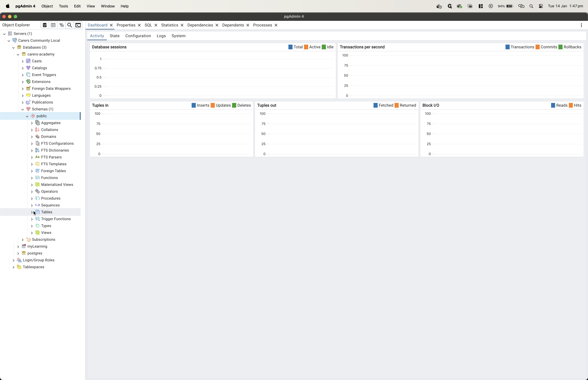
Task: Switch to the Statistics tab
Action: (x=169, y=25)
